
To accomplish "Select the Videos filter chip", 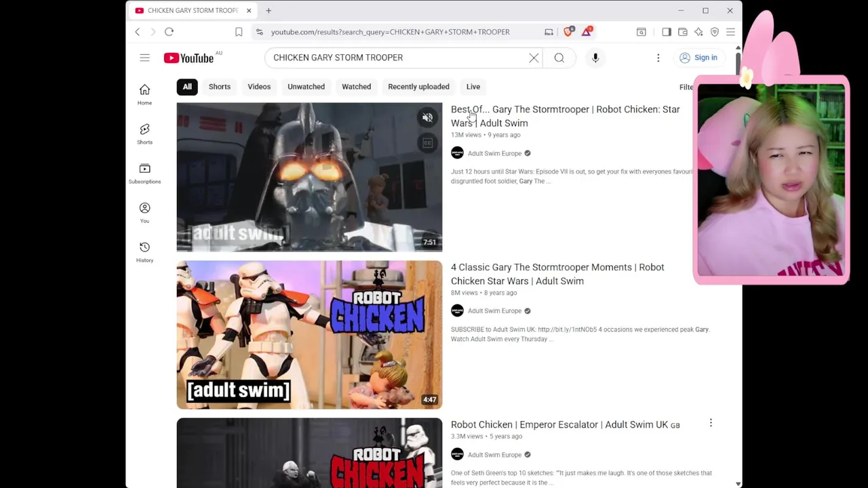I will coord(259,87).
